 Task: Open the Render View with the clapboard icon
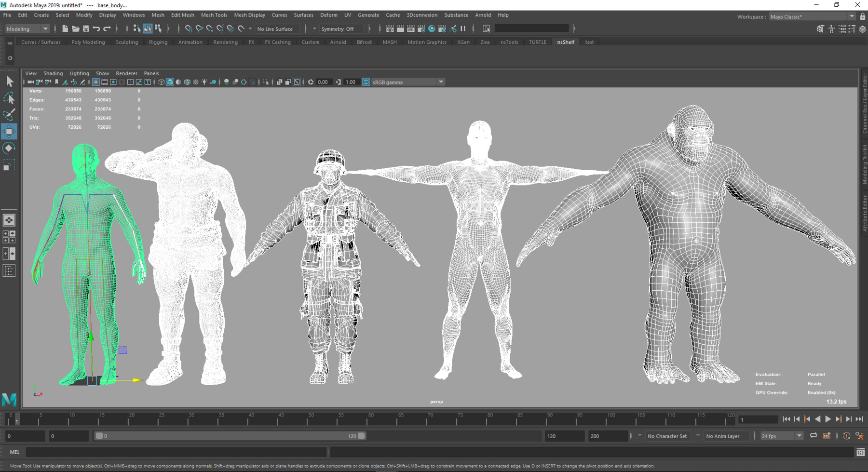[390, 29]
